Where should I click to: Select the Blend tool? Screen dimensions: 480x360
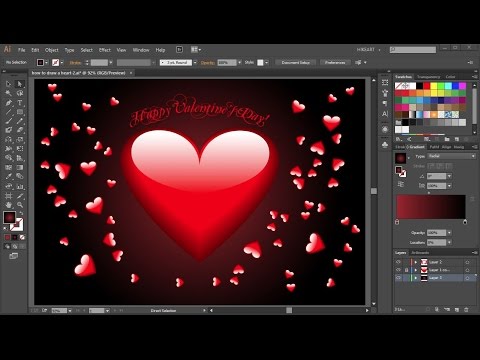pos(20,176)
